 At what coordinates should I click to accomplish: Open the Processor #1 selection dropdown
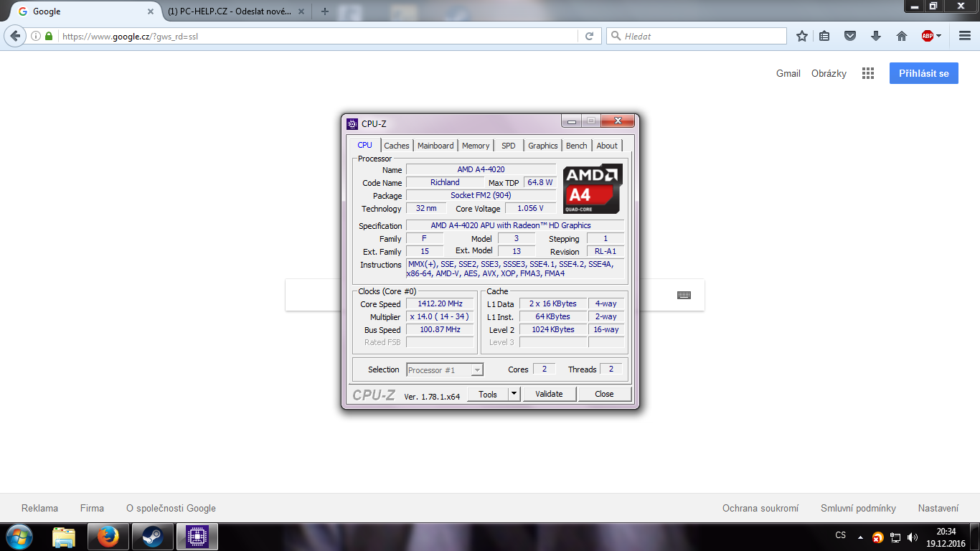[445, 370]
